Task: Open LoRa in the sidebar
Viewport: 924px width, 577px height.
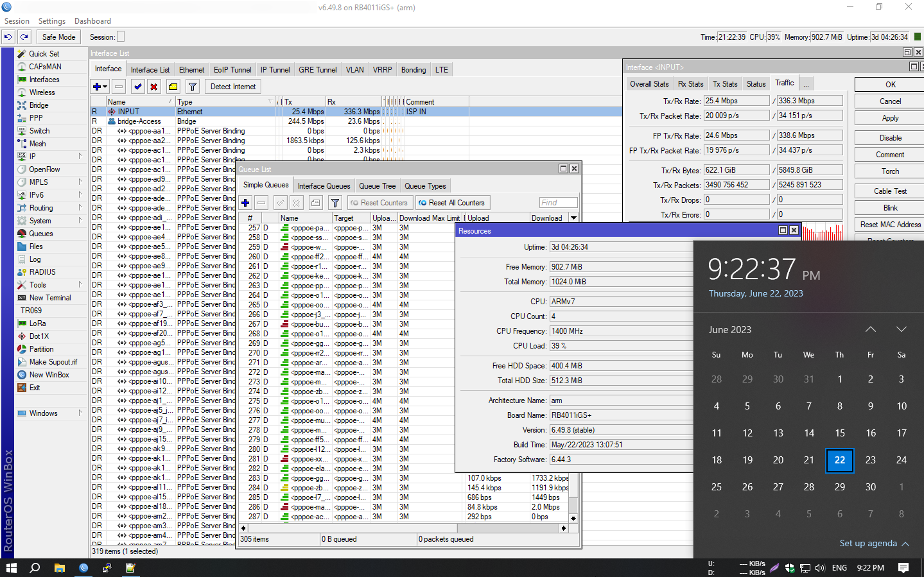Action: click(37, 323)
